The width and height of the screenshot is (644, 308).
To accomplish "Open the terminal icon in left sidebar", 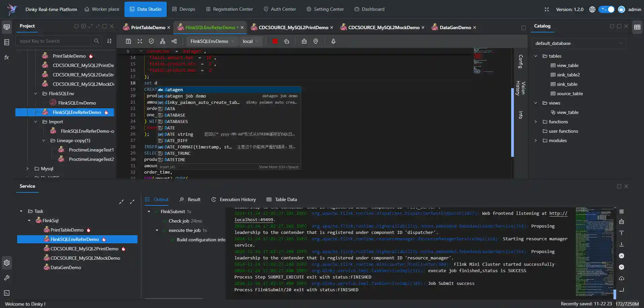I will tap(7, 293).
